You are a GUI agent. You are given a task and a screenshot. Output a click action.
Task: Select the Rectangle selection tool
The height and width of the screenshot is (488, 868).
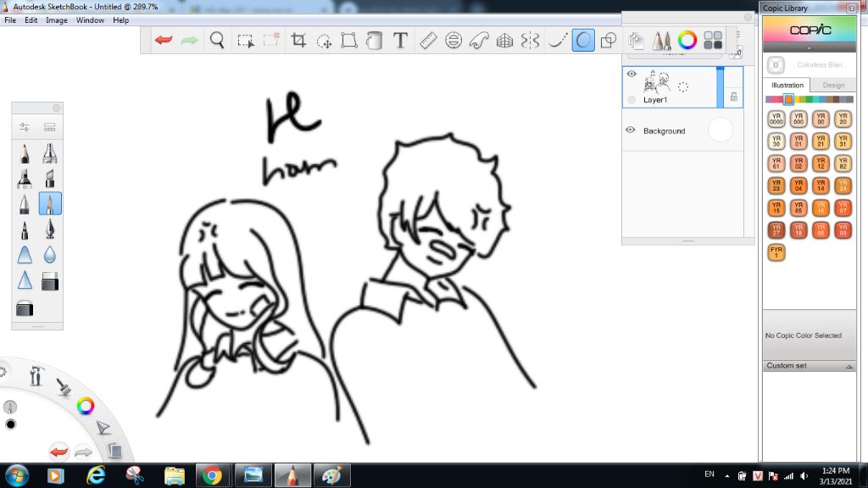tap(245, 41)
